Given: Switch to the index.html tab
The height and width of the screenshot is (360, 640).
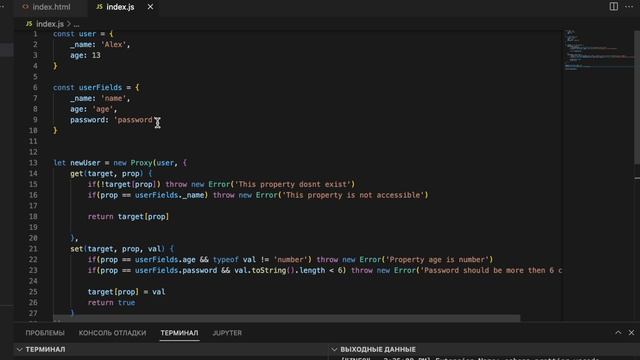Looking at the screenshot, I should tap(51, 7).
